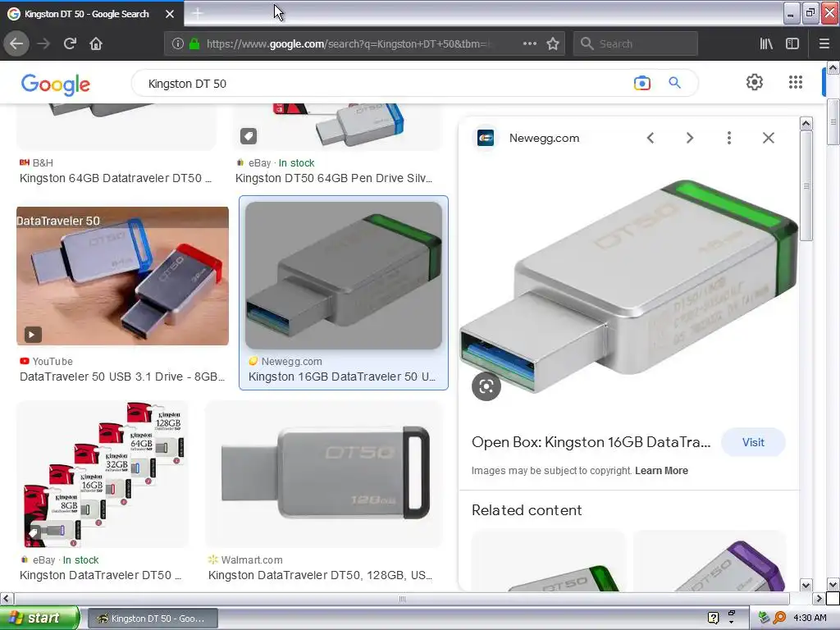Click the taskbar clock showing 4:30 AM
The height and width of the screenshot is (630, 840).
pyautogui.click(x=810, y=618)
